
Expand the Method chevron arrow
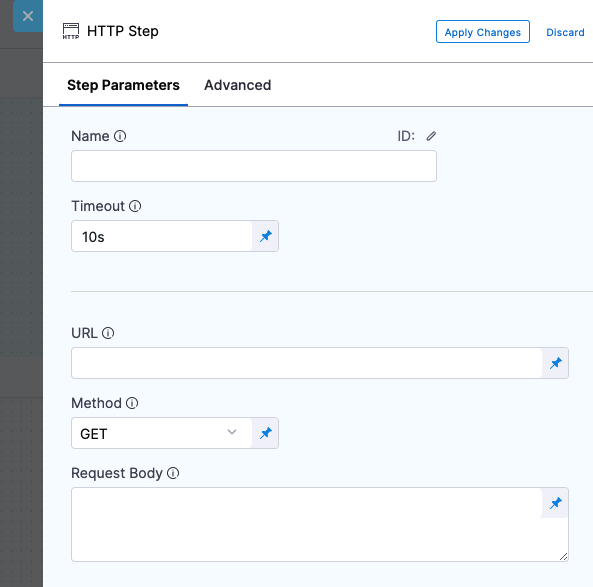point(232,432)
